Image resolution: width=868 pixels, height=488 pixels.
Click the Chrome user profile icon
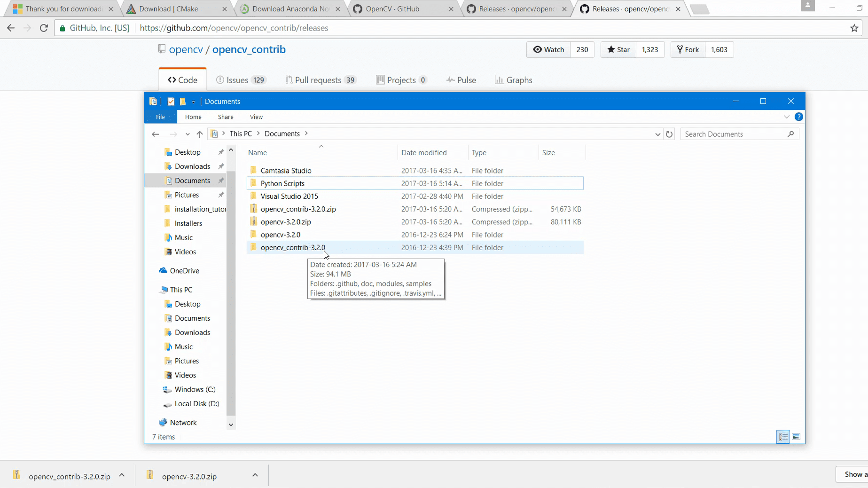coord(807,6)
